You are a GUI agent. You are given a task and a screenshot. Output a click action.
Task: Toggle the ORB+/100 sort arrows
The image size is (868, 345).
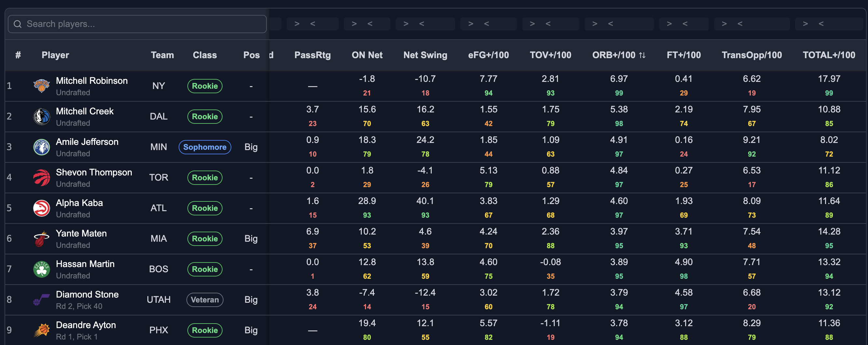pyautogui.click(x=642, y=55)
